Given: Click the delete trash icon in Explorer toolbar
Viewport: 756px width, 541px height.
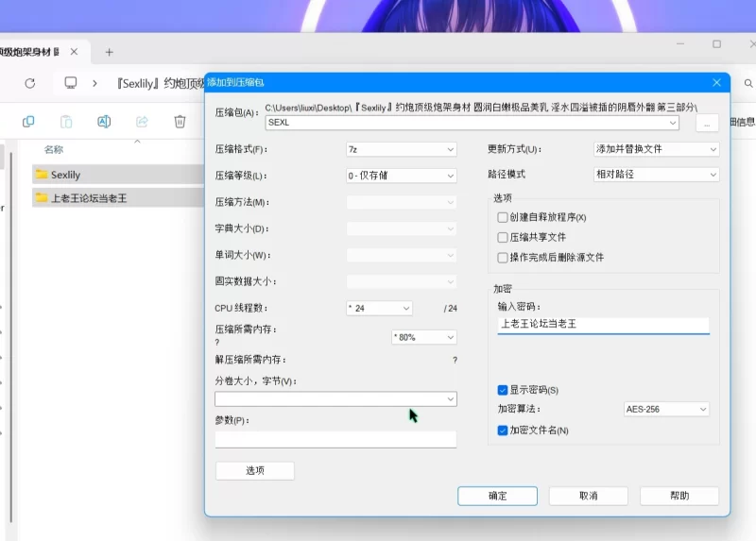Looking at the screenshot, I should (x=180, y=122).
